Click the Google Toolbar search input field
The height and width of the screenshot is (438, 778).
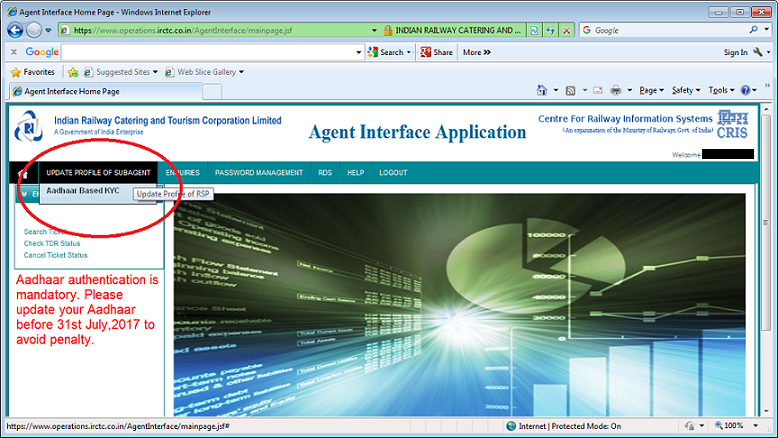click(x=208, y=52)
